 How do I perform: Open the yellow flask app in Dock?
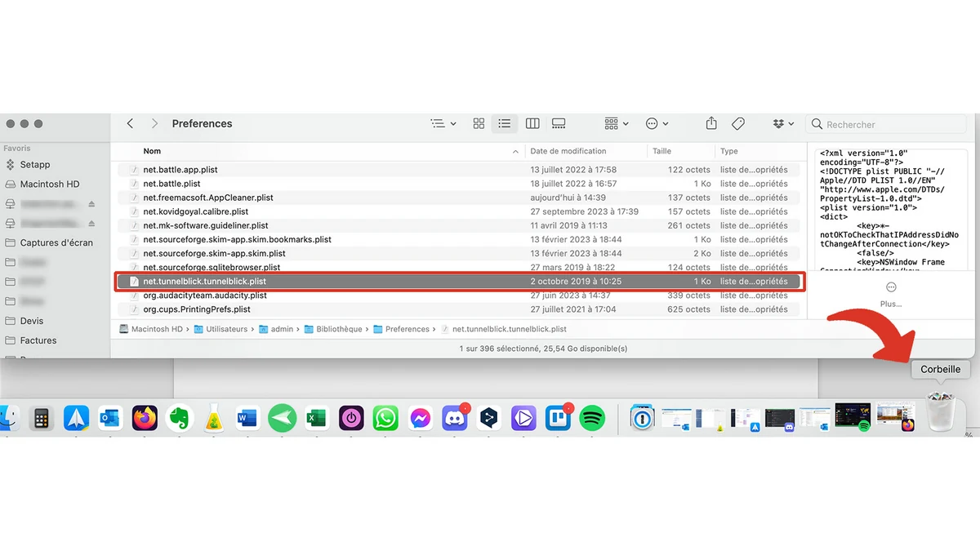click(213, 419)
